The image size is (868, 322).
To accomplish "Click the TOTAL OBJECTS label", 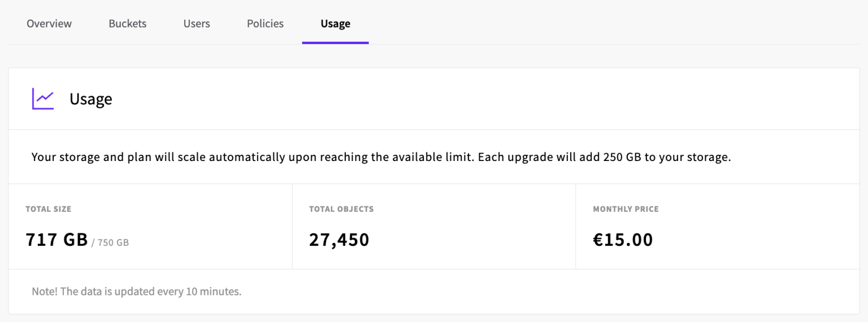I will pos(341,209).
